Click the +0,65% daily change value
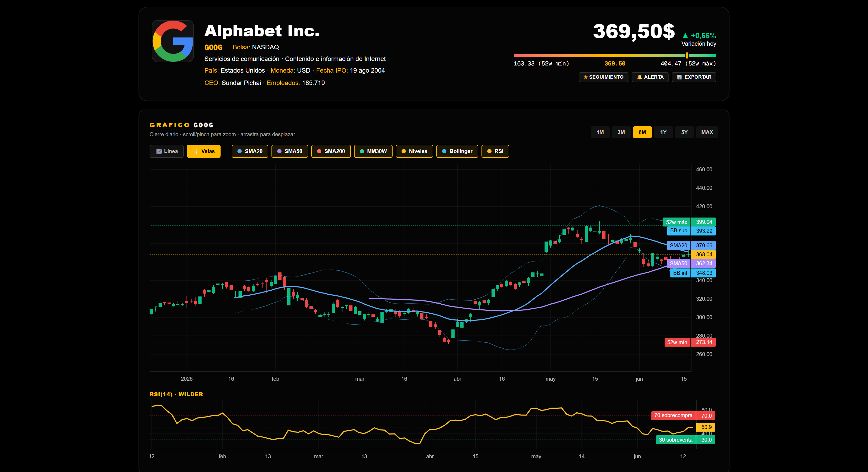Image resolution: width=868 pixels, height=472 pixels. [x=703, y=35]
